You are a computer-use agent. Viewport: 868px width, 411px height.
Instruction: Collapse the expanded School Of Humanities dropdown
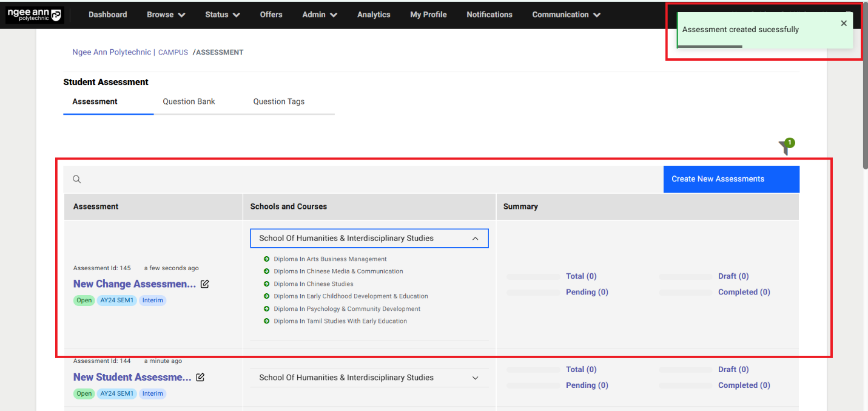[x=476, y=239]
